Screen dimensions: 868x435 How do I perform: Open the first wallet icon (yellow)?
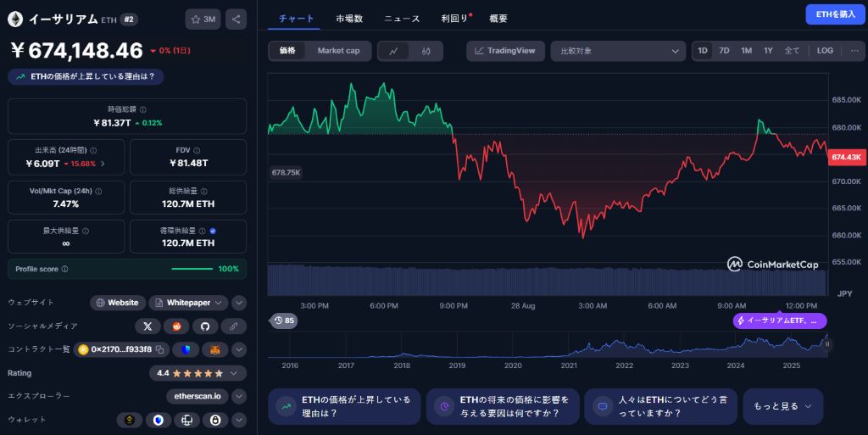point(130,420)
